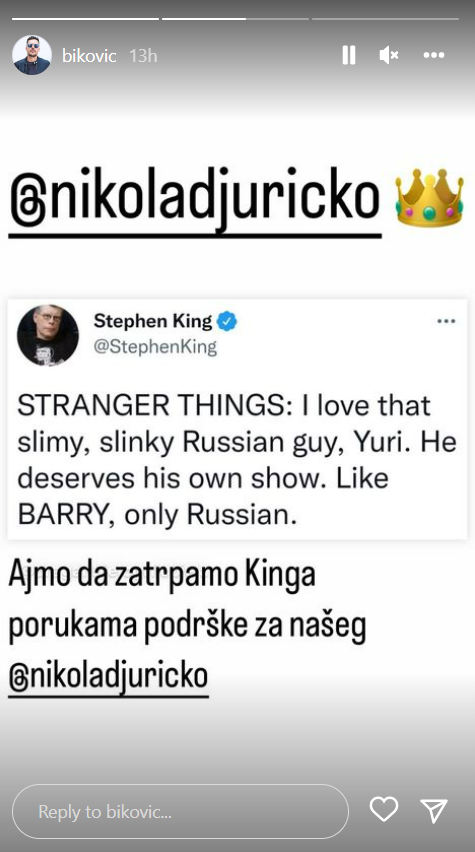Click the Stephen King display name

153,321
